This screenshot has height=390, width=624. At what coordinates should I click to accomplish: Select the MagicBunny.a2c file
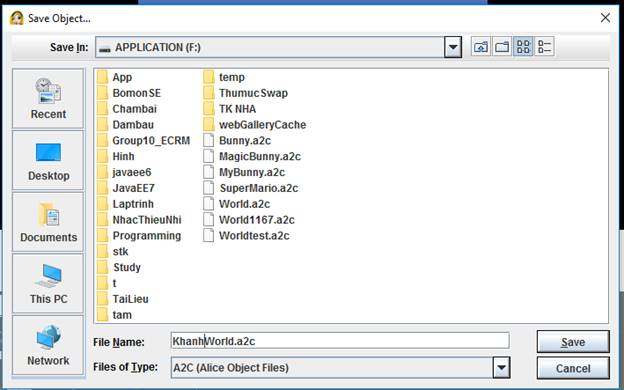pyautogui.click(x=252, y=156)
